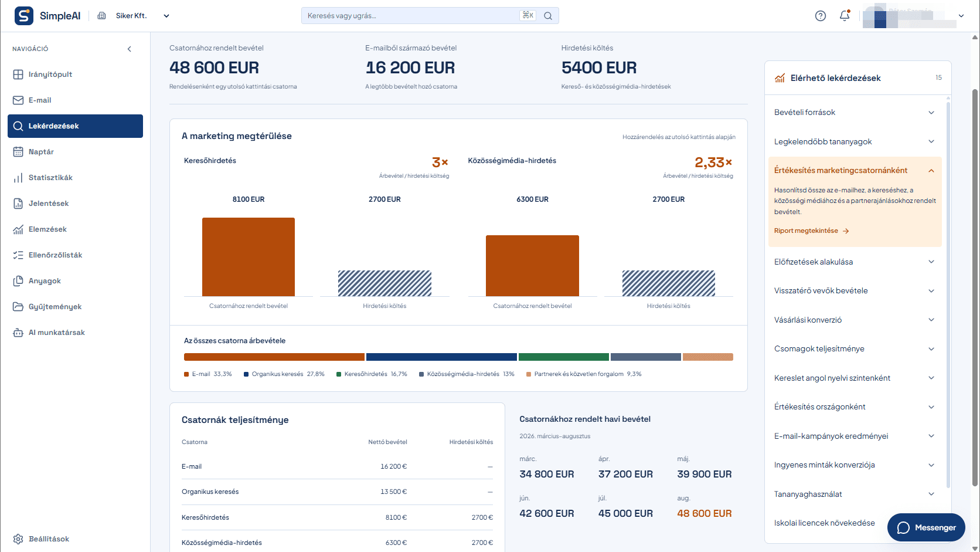Select Lekérdezések in the navigation
This screenshot has height=552, width=980.
75,126
